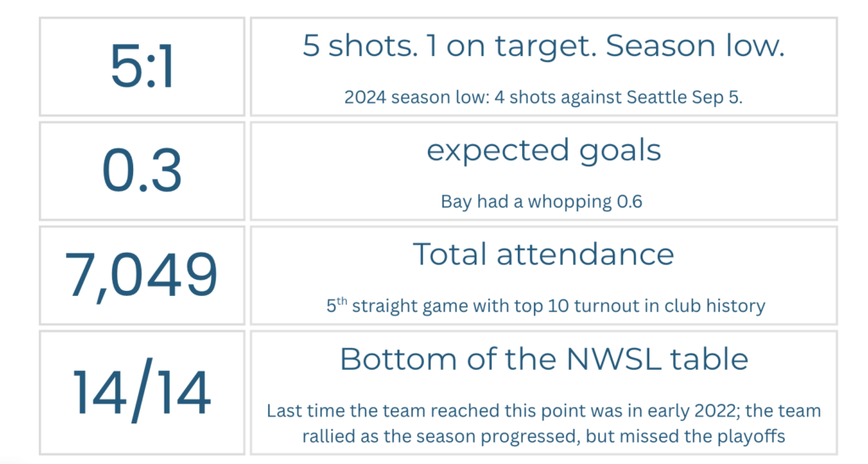Viewport: 868px width, 464px height.
Task: Select the 'Bay had a whopping 0.6' text
Action: tap(542, 202)
